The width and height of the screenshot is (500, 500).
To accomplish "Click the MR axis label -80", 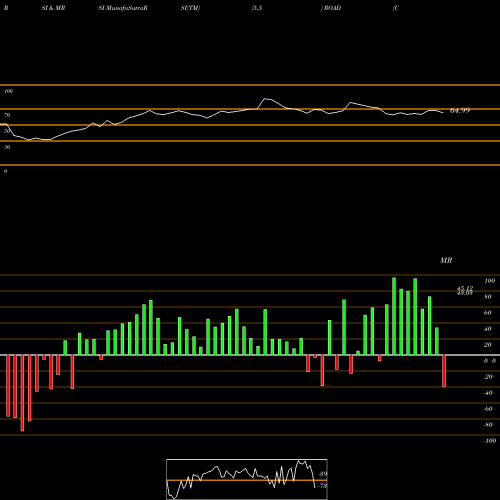I will [488, 425].
